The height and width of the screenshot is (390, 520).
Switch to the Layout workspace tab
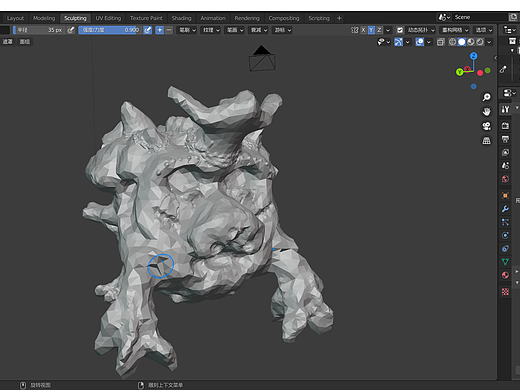[15, 18]
